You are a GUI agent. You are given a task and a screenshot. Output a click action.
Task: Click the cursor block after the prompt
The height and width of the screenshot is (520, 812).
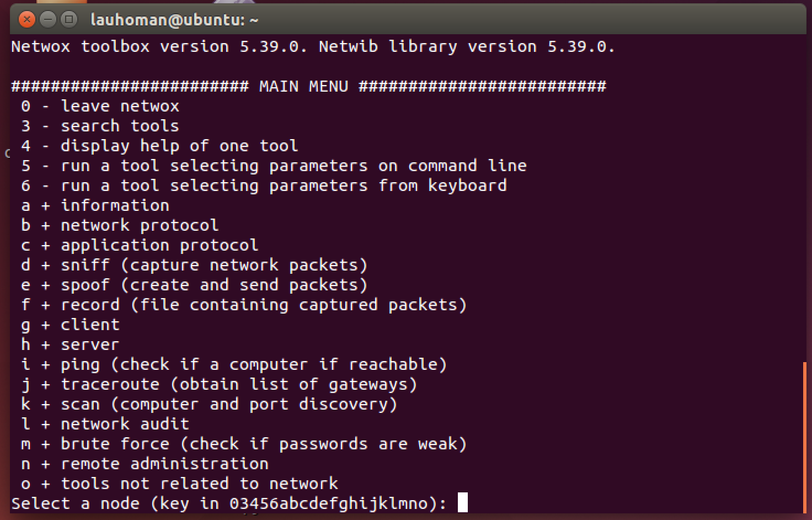click(x=463, y=502)
